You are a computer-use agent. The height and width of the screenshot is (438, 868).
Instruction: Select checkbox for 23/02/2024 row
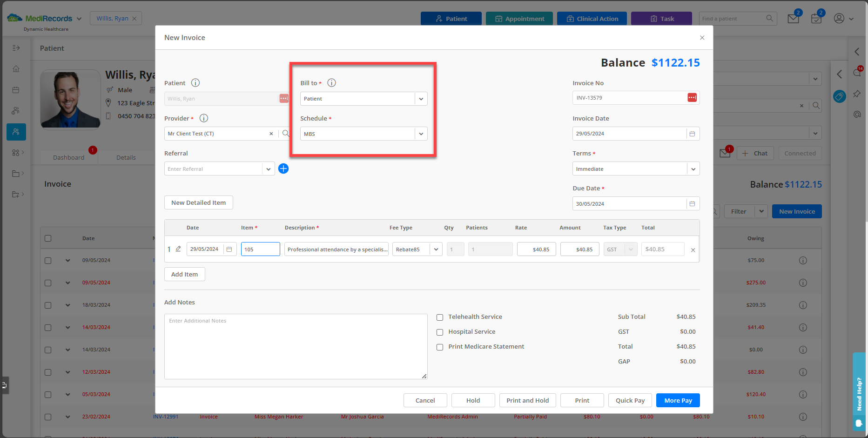(x=48, y=417)
